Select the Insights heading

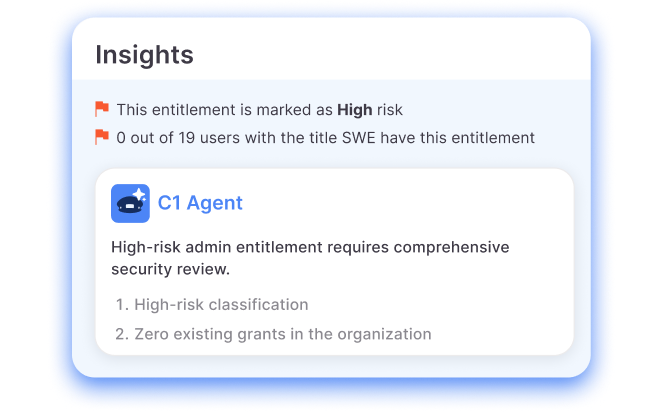(x=144, y=54)
